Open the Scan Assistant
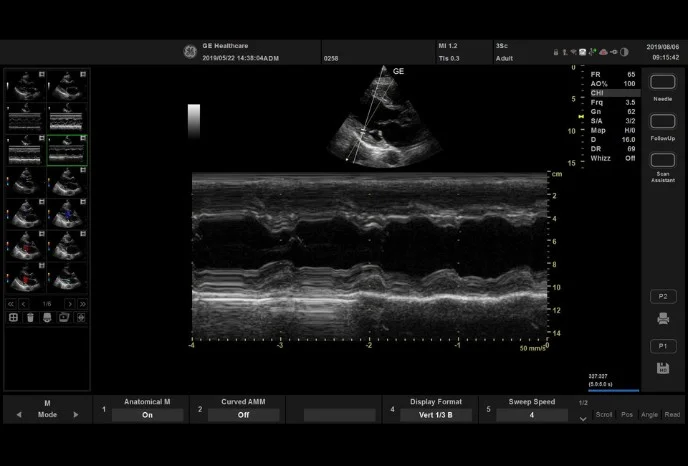This screenshot has width=688, height=466. pyautogui.click(x=662, y=160)
